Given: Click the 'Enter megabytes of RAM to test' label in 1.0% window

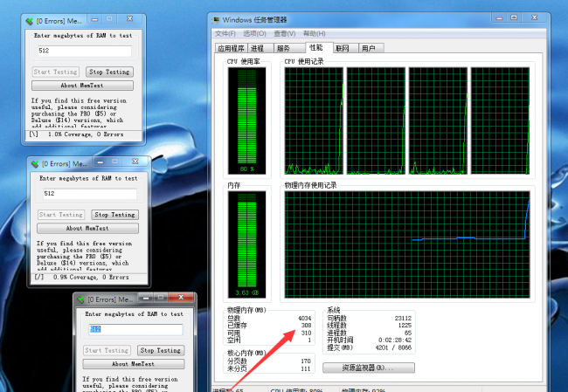Looking at the screenshot, I should click(83, 36).
